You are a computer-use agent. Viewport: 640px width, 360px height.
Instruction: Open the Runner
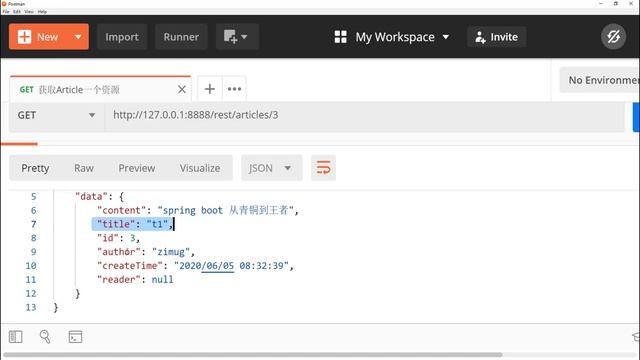coord(181,37)
